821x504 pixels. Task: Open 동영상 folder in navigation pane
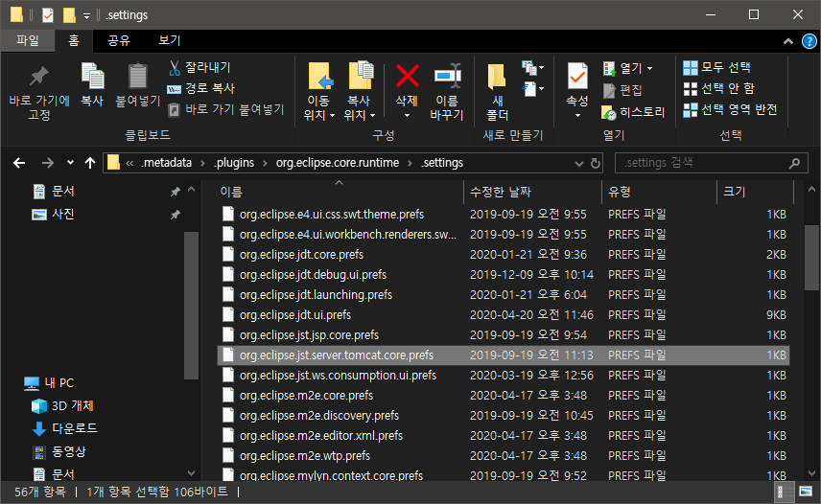59,451
